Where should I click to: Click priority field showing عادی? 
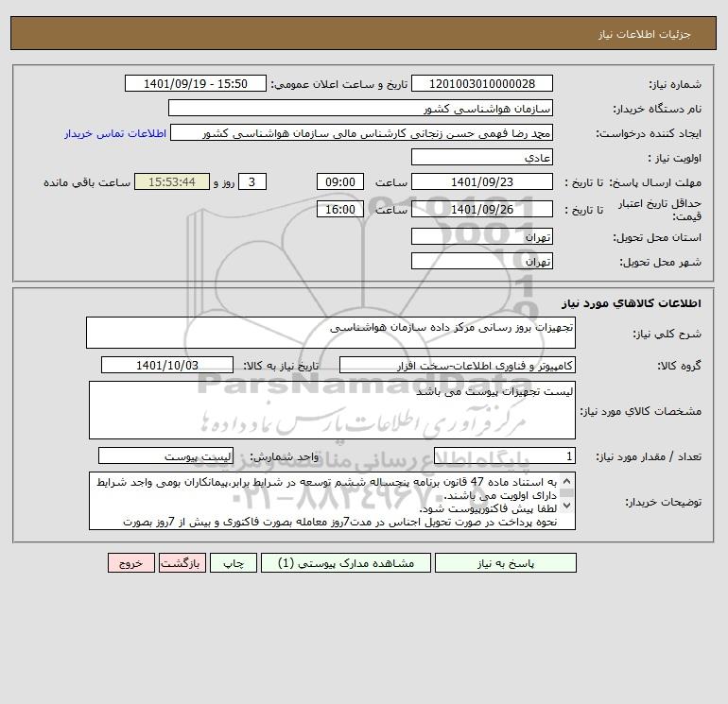482,157
